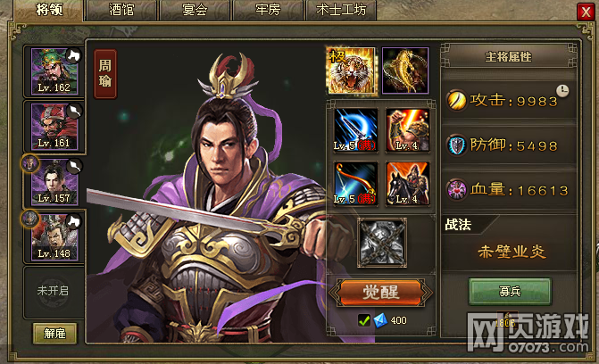Click the 解雇 dismiss button

54,334
